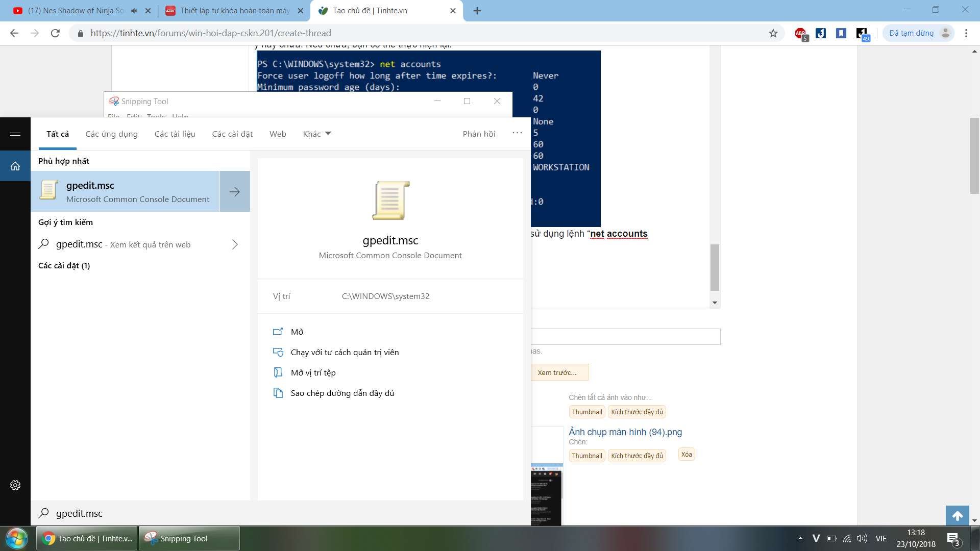Open the hamburger menu in search panel

tap(15, 135)
